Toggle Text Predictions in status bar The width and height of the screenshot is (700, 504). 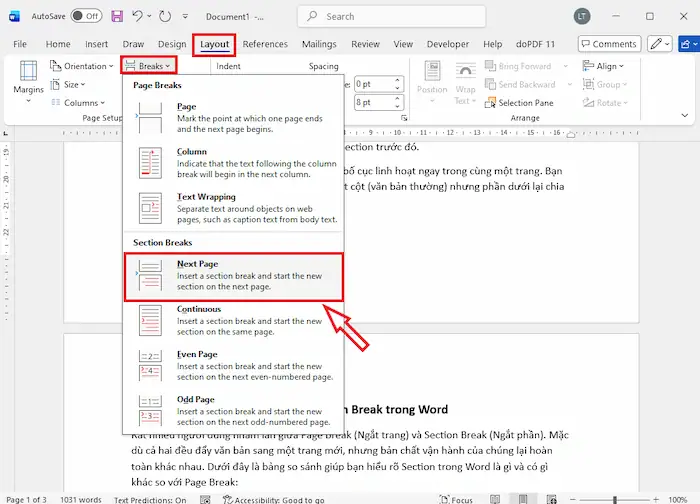pos(150,499)
